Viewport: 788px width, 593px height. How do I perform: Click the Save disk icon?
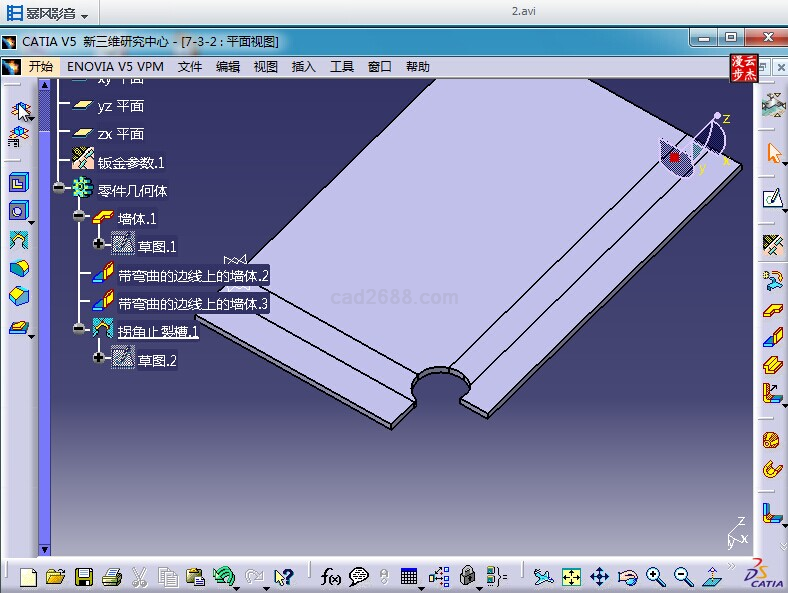tap(84, 577)
